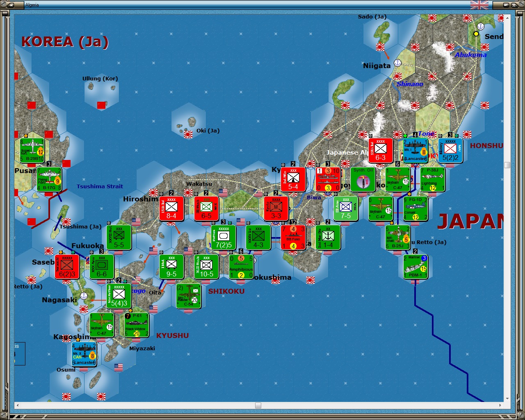Select the Terauchi 6(2)3 HQ counter
Screen dimensions: 525x420
click(x=67, y=267)
